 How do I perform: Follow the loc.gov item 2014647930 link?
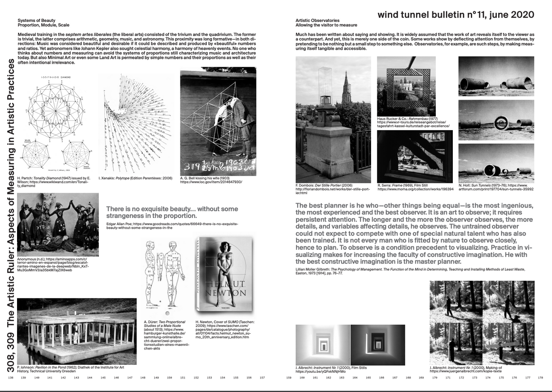click(211, 182)
